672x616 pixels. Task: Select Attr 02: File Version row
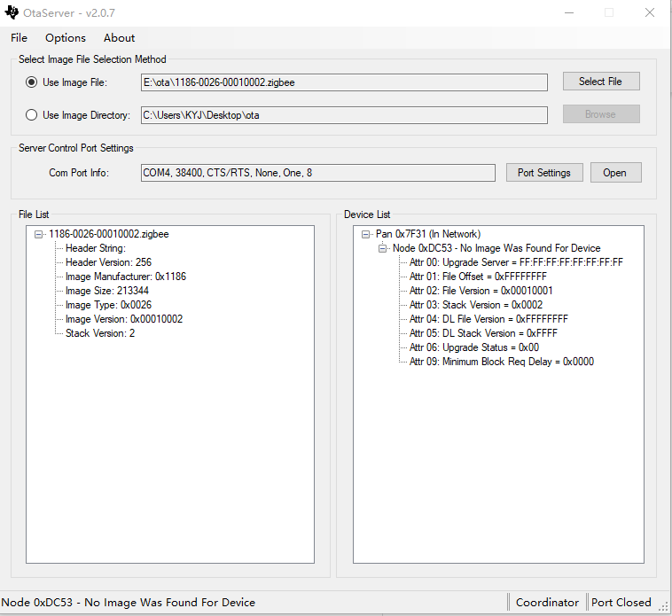pos(481,291)
